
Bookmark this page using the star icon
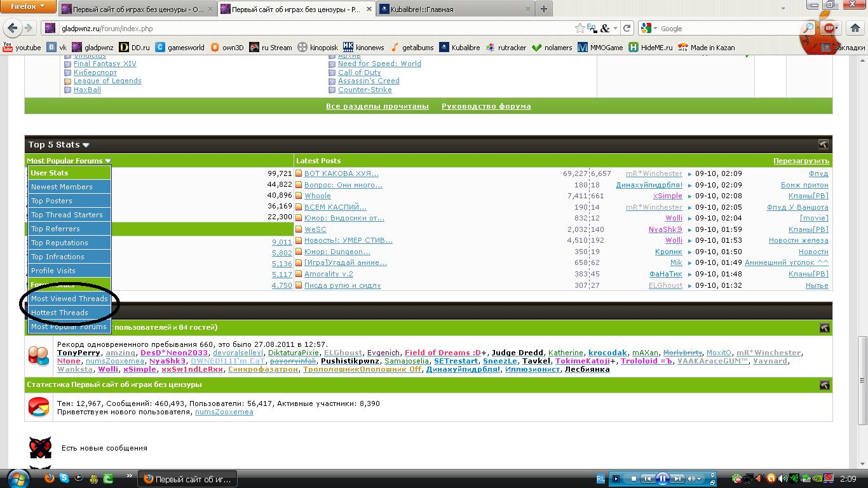point(580,29)
